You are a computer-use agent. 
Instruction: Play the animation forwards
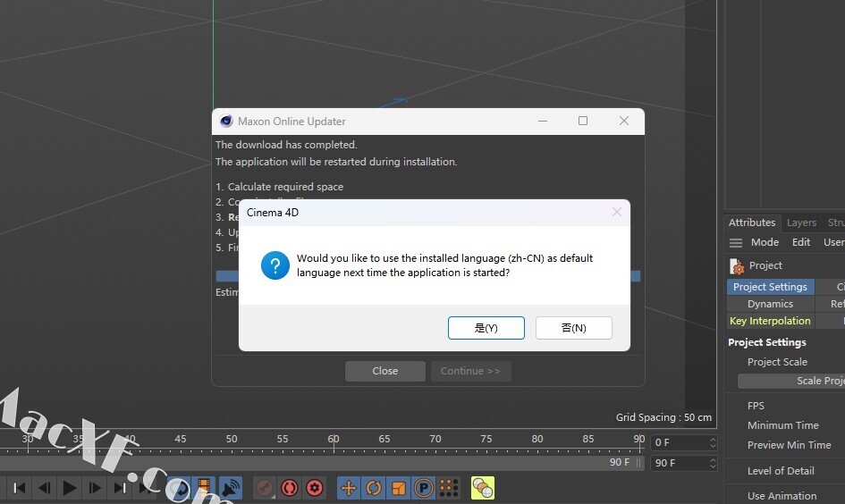pyautogui.click(x=70, y=489)
